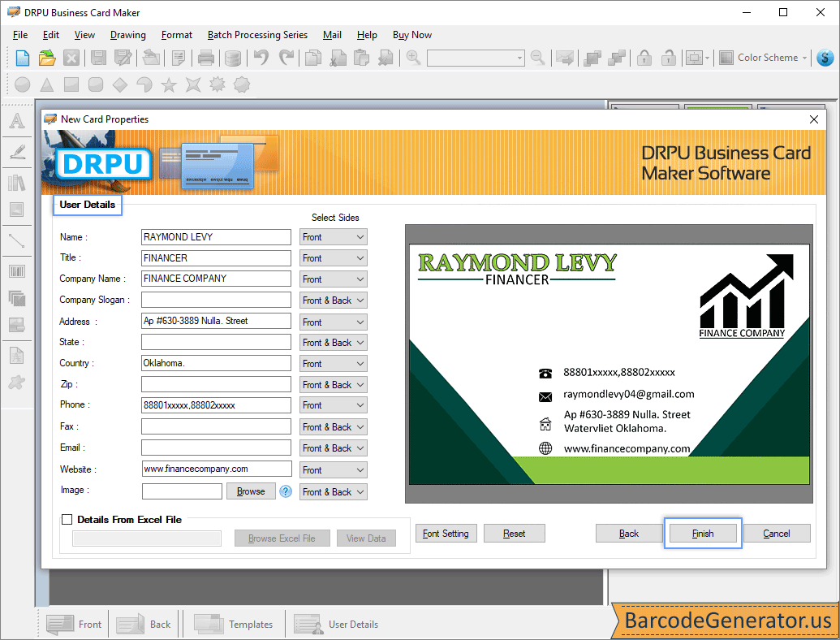840x640 pixels.
Task: Expand the Color Scheme dropdown
Action: coord(763,58)
